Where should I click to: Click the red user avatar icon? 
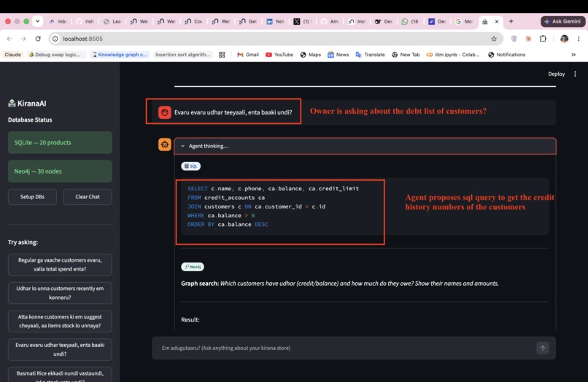pos(165,112)
